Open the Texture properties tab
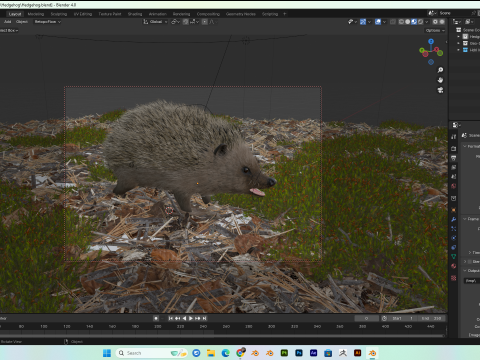This screenshot has width=480, height=360. click(453, 278)
